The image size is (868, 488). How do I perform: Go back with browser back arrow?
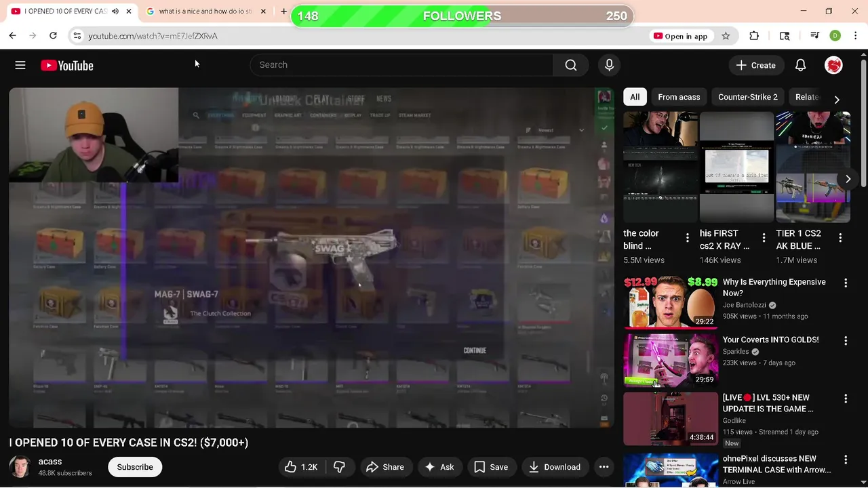(x=12, y=35)
